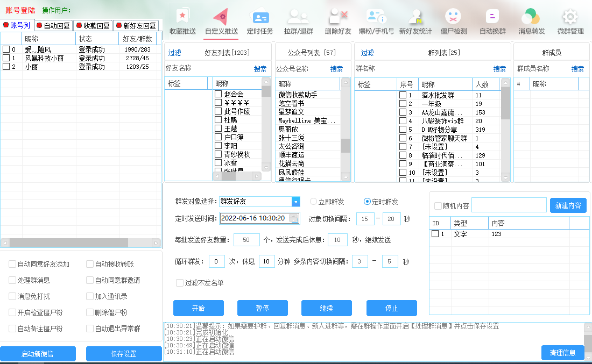Image resolution: width=592 pixels, height=364 pixels.
Task: Click 搜索 beside 公众号名称
Action: pos(336,69)
